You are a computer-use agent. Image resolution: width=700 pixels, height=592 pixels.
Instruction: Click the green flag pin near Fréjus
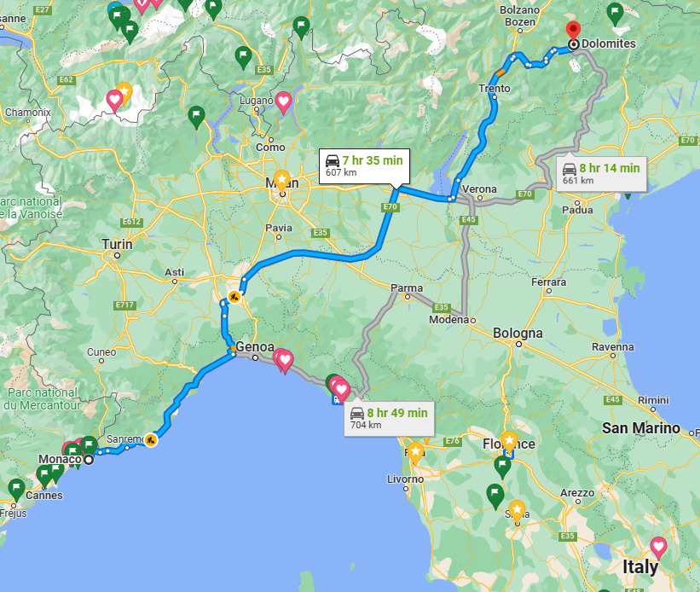pyautogui.click(x=16, y=490)
